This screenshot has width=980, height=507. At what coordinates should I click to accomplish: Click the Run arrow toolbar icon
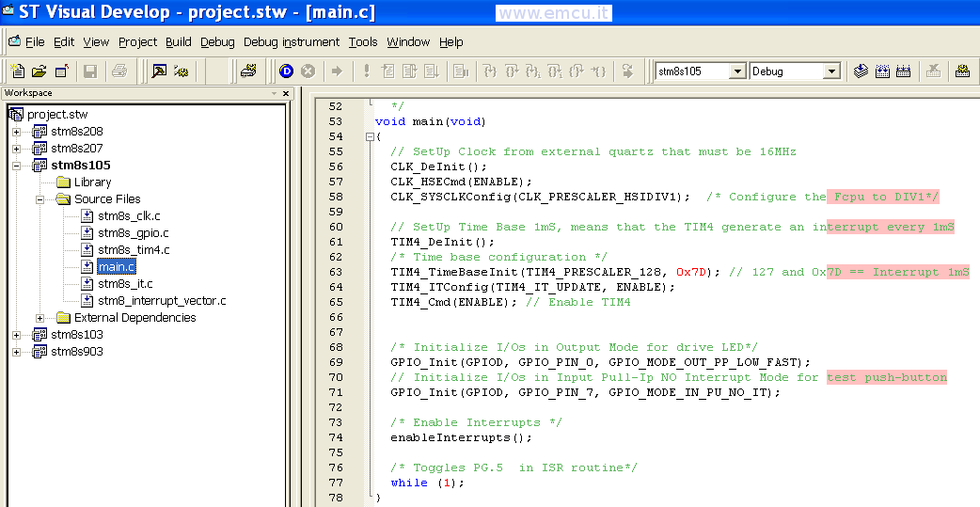pyautogui.click(x=337, y=71)
